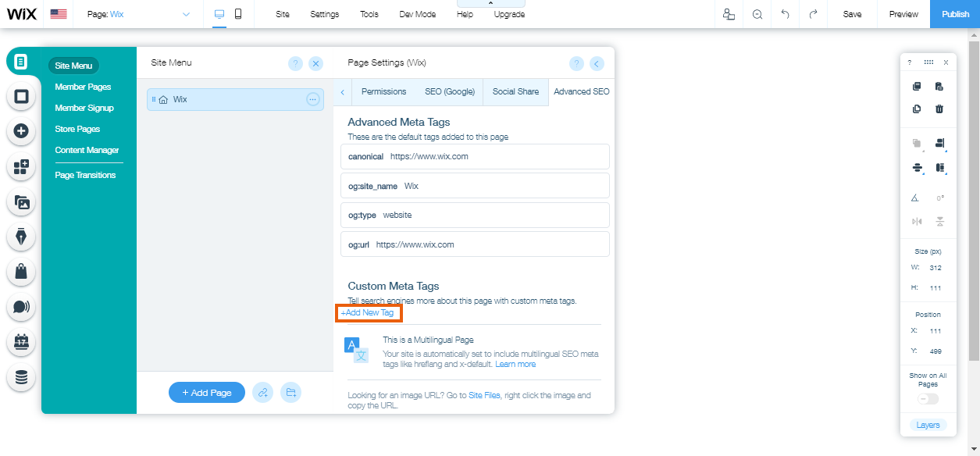The height and width of the screenshot is (456, 980).
Task: Open the Page: Wix dropdown
Action: [139, 14]
